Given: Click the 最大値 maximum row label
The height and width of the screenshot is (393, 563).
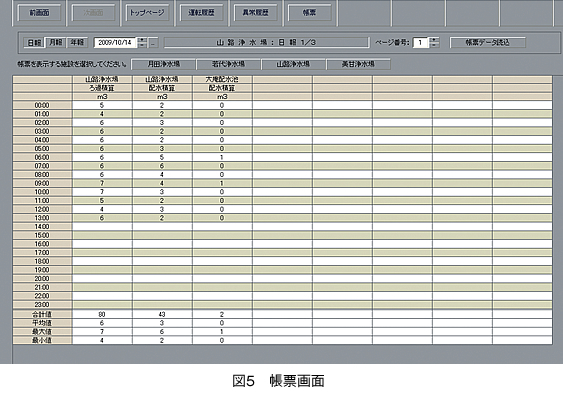Looking at the screenshot, I should 42,332.
